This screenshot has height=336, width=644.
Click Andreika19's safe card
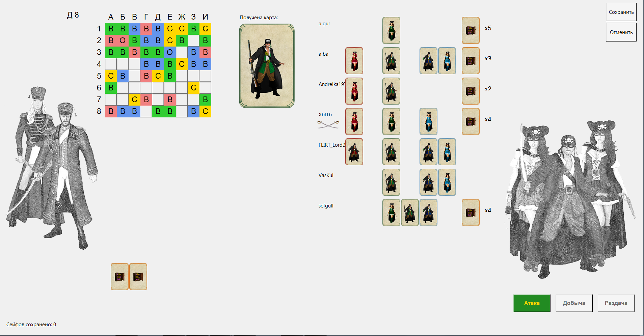[471, 91]
